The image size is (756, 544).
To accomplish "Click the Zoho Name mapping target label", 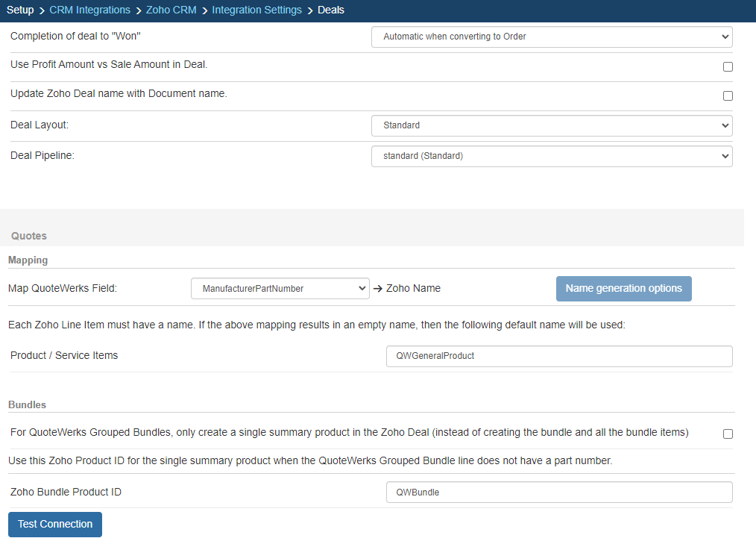I will pos(413,289).
